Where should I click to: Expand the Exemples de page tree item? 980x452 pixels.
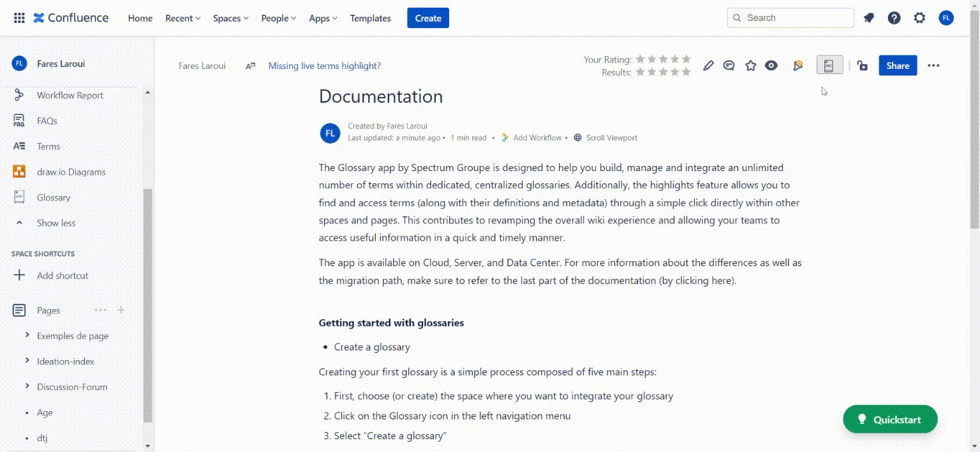(27, 335)
